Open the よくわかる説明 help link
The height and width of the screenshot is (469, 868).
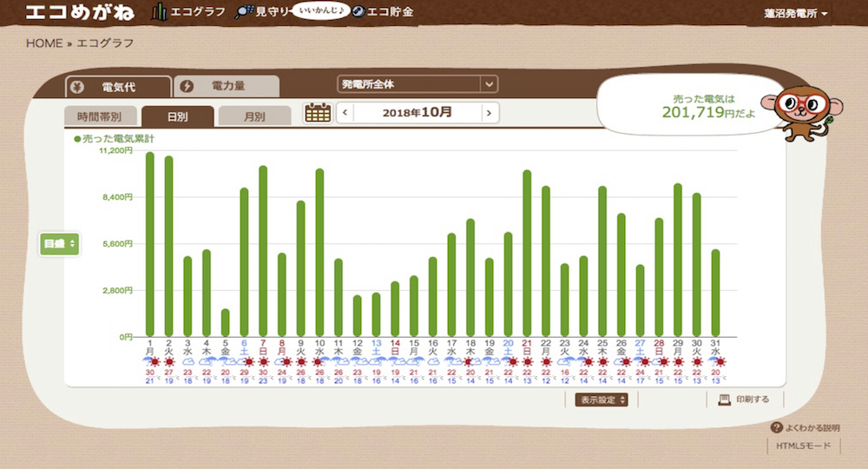click(x=806, y=427)
